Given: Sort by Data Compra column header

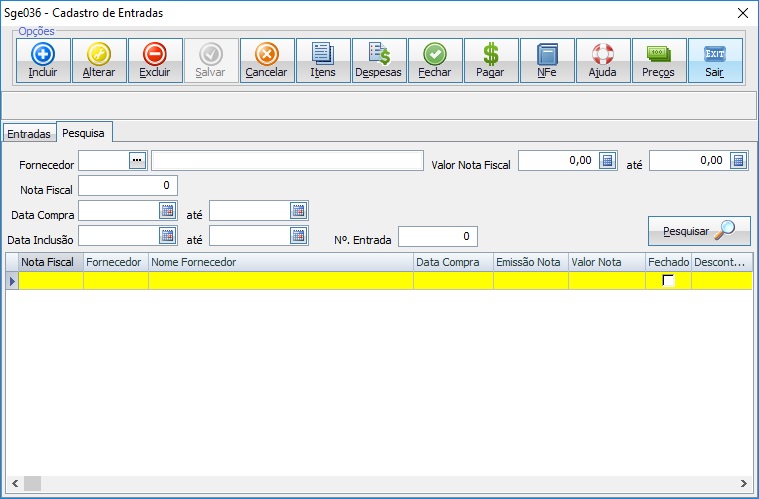Looking at the screenshot, I should 453,262.
